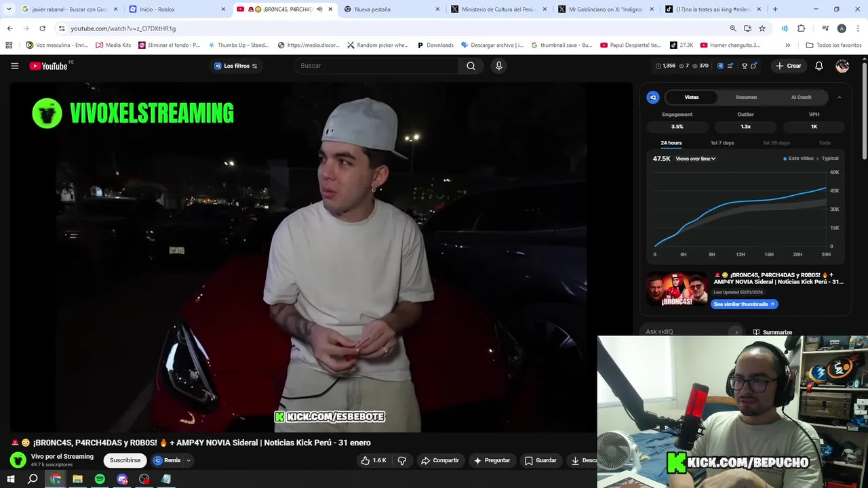The image size is (868, 488).
Task: Toggle Los filtros vidIQ control
Action: 236,66
